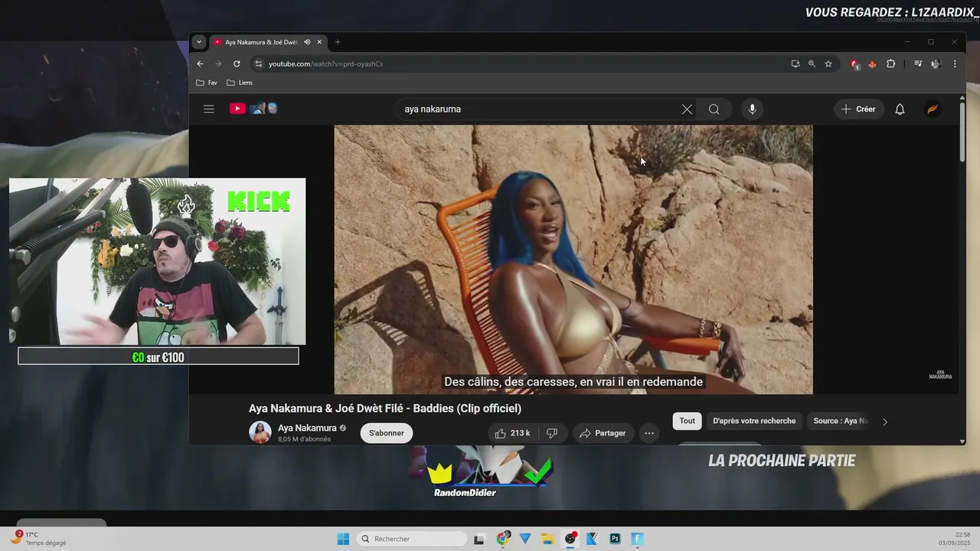980x551 pixels.
Task: Select the Aya Nakamura & Joé Dwèt tab
Action: (260, 42)
